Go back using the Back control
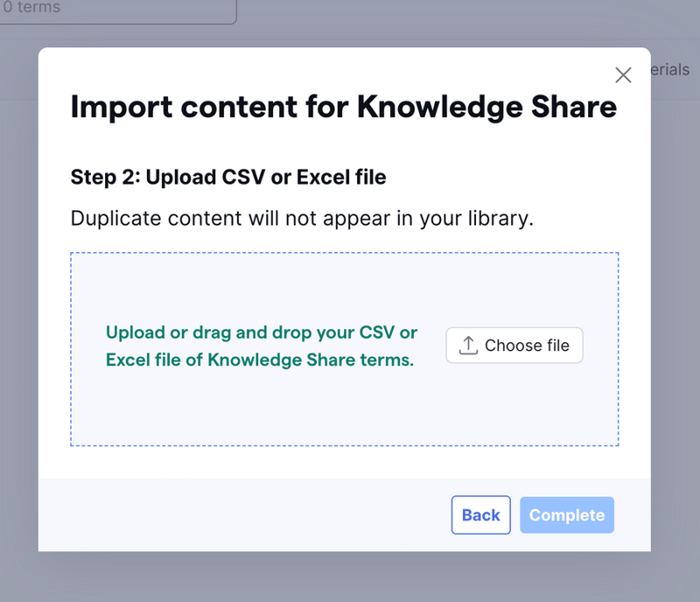The image size is (700, 602). tap(480, 515)
